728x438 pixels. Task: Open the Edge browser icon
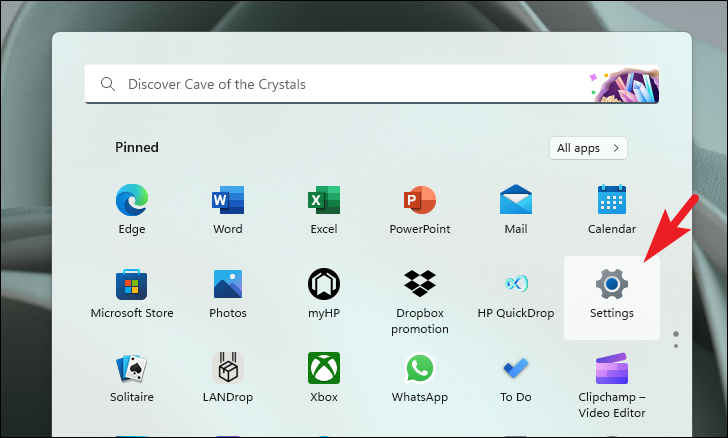click(x=132, y=200)
